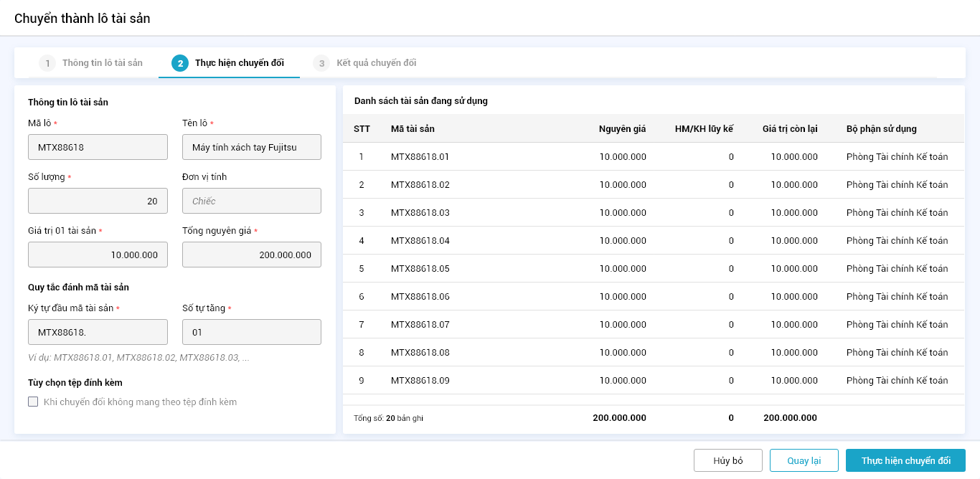Open Thông tin lô tài sản tab
This screenshot has height=479, width=980.
(x=102, y=63)
